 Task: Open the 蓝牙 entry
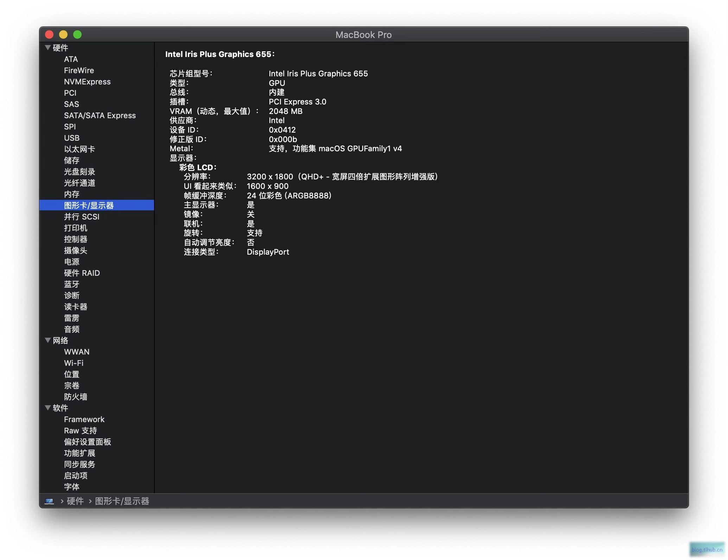[x=72, y=284]
